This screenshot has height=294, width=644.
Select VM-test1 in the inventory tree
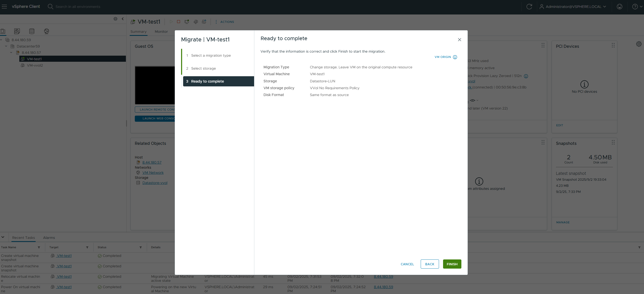tap(72, 59)
